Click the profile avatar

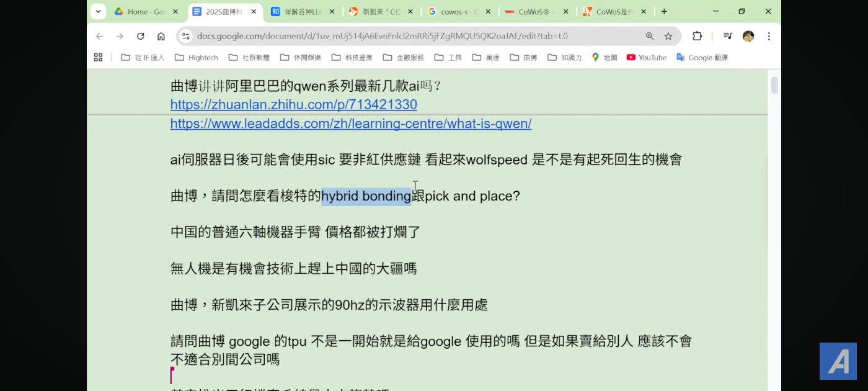(x=748, y=36)
